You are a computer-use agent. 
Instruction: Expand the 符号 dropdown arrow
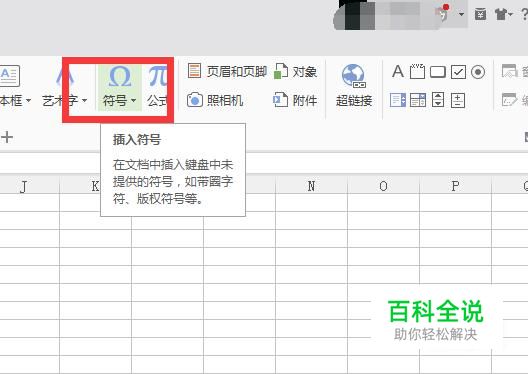134,100
